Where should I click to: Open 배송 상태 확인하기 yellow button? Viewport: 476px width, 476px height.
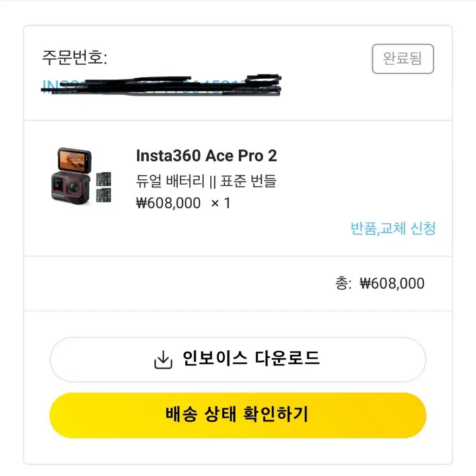pyautogui.click(x=238, y=415)
